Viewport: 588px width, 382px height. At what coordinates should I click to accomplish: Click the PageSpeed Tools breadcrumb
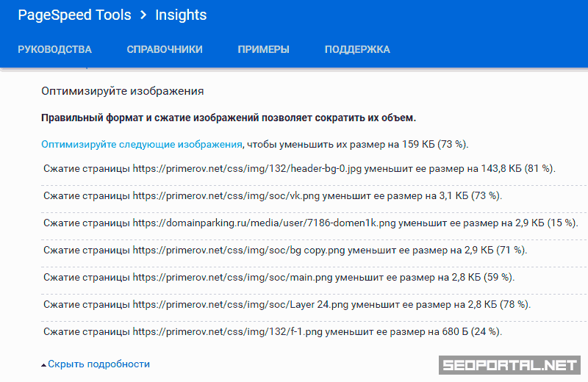(74, 15)
